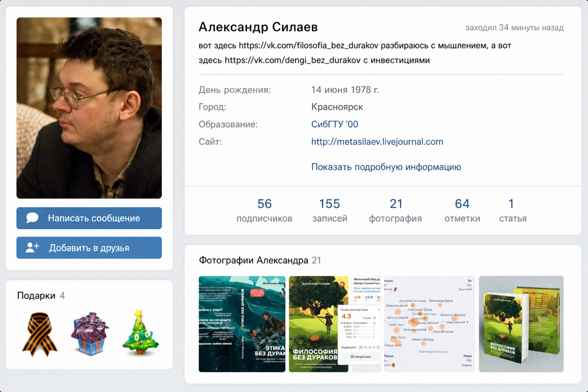
Task: Open the 155 записей counter
Action: pyautogui.click(x=330, y=210)
